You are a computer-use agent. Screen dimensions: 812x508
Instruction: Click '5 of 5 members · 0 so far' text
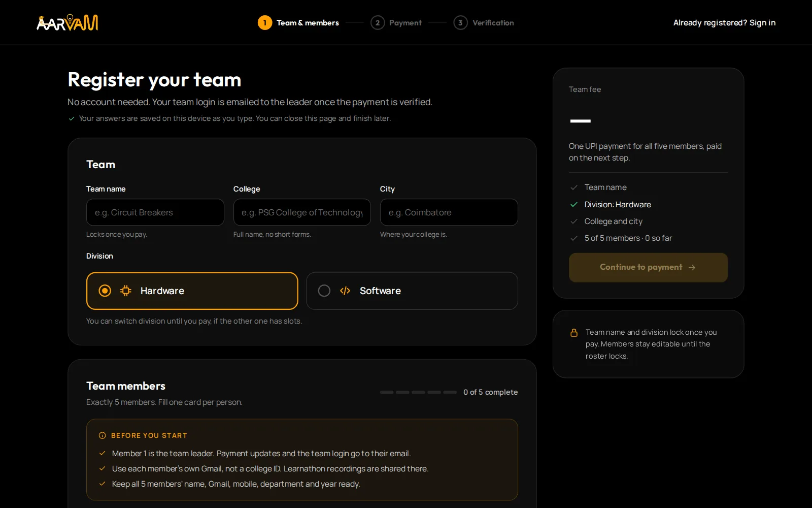(628, 238)
